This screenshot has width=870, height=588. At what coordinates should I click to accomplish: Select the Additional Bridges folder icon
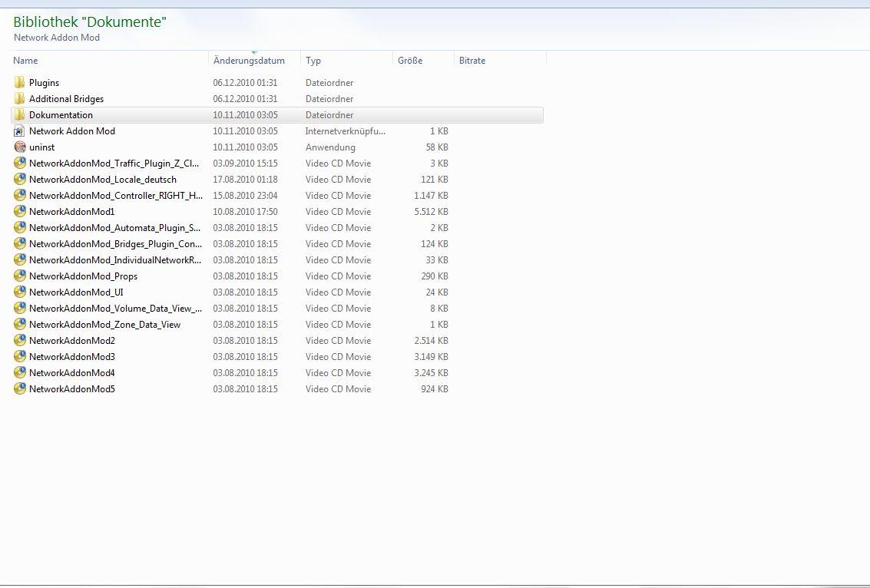[x=20, y=99]
